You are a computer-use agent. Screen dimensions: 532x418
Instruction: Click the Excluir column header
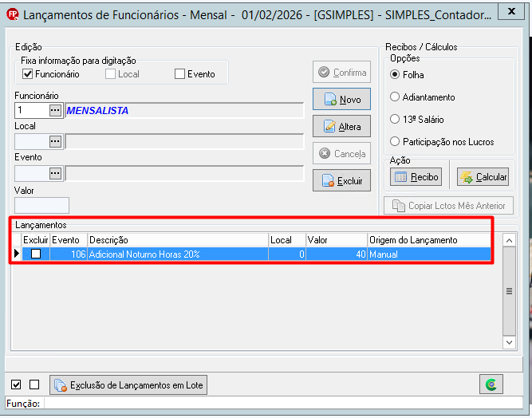tap(36, 240)
